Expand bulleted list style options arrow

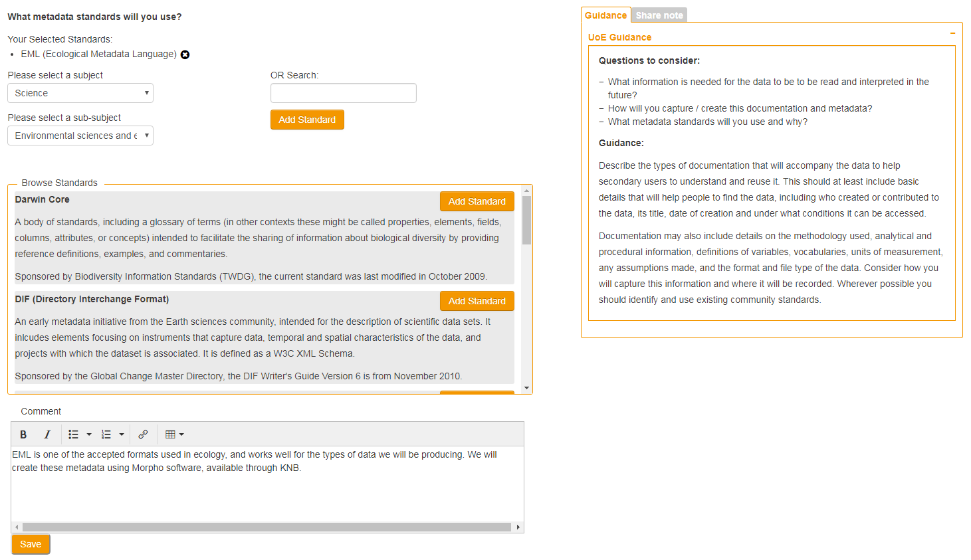[x=89, y=434]
